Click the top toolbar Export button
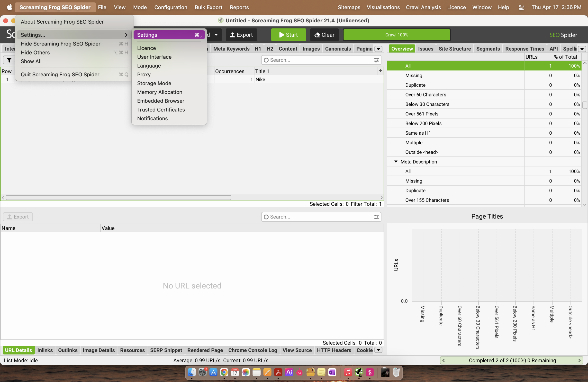588x382 pixels. 241,35
